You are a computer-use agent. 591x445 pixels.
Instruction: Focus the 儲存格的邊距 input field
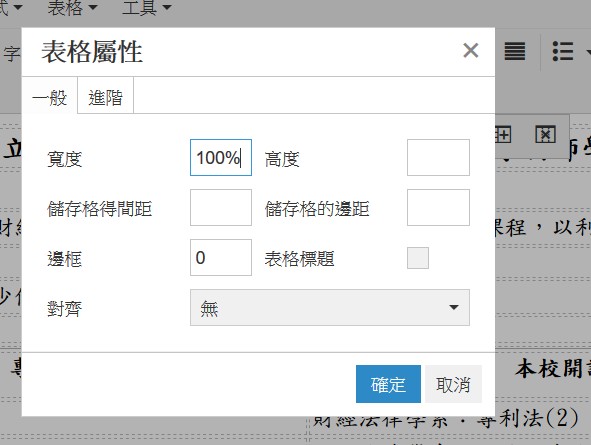click(x=438, y=208)
